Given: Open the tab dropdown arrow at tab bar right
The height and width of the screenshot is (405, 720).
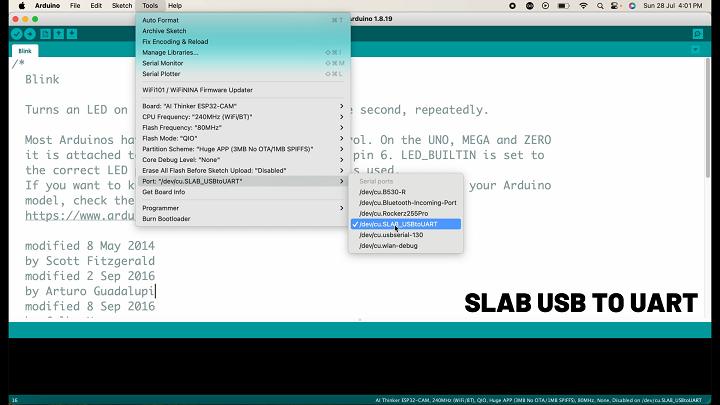Looking at the screenshot, I should [695, 50].
